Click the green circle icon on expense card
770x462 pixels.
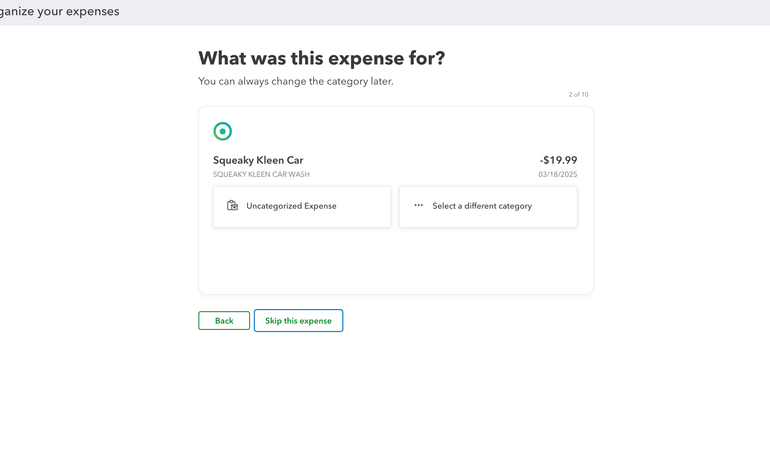pyautogui.click(x=223, y=131)
